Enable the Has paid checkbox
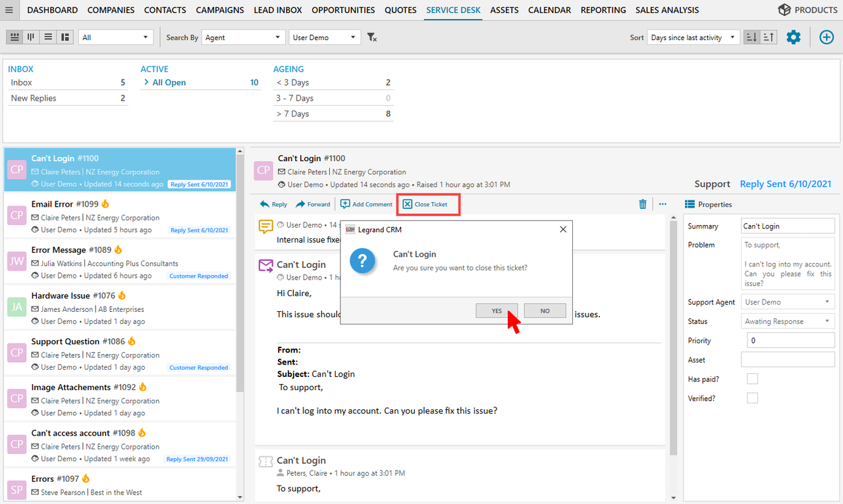The width and height of the screenshot is (843, 504). pos(752,378)
